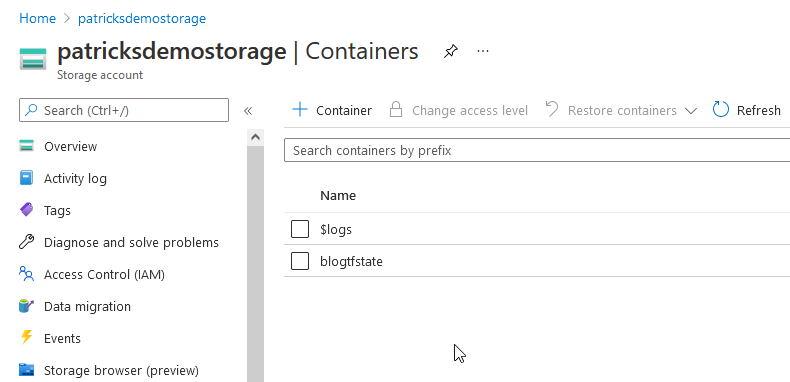The height and width of the screenshot is (382, 790).
Task: Click the Overview icon in sidebar
Action: 26,146
